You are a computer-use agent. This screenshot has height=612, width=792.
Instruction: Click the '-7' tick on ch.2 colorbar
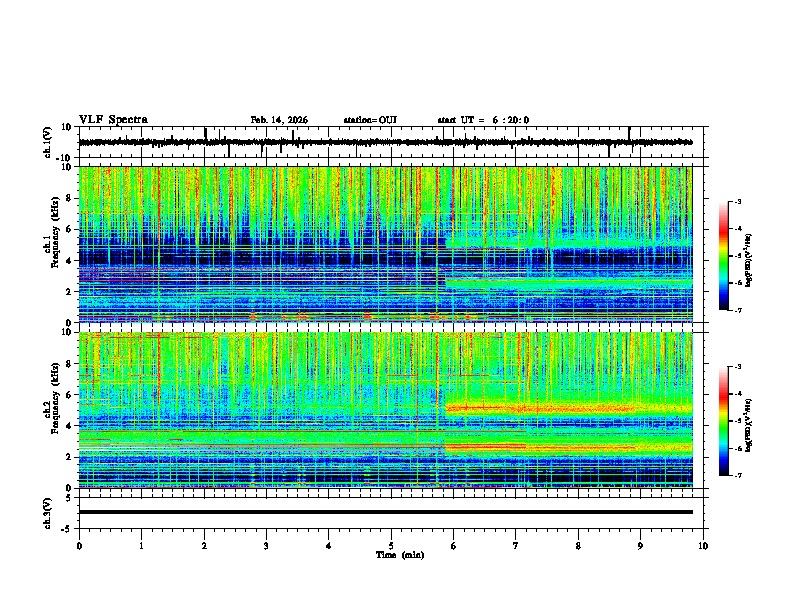tap(737, 475)
